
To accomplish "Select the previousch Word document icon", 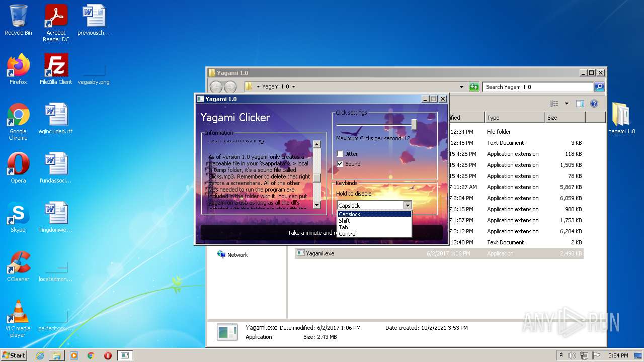I will point(94,20).
